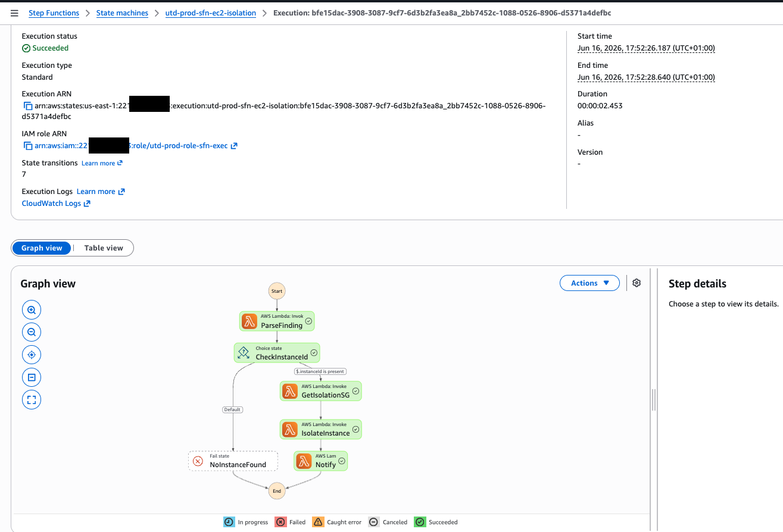The height and width of the screenshot is (532, 783).
Task: Click the Failed legend icon
Action: pyautogui.click(x=280, y=522)
